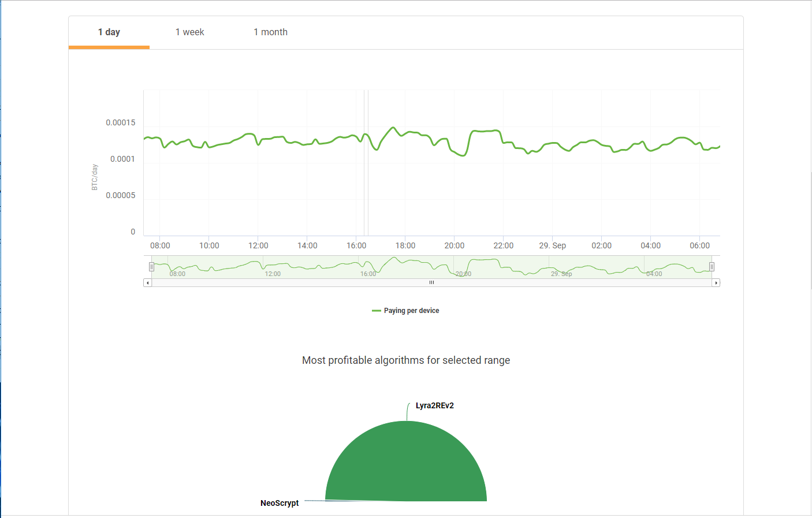This screenshot has width=812, height=518.
Task: Click the NeoScrypt pie label
Action: pos(280,503)
